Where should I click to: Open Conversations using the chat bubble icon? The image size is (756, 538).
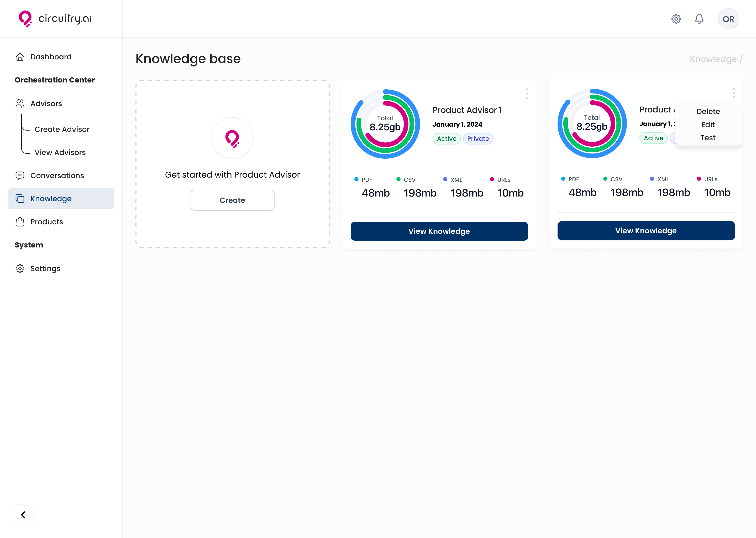click(20, 175)
